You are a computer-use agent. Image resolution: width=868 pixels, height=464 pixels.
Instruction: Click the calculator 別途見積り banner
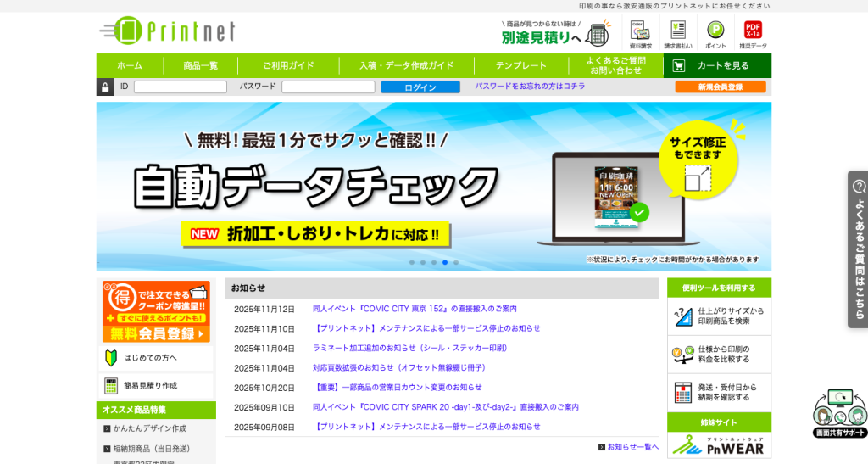point(554,34)
